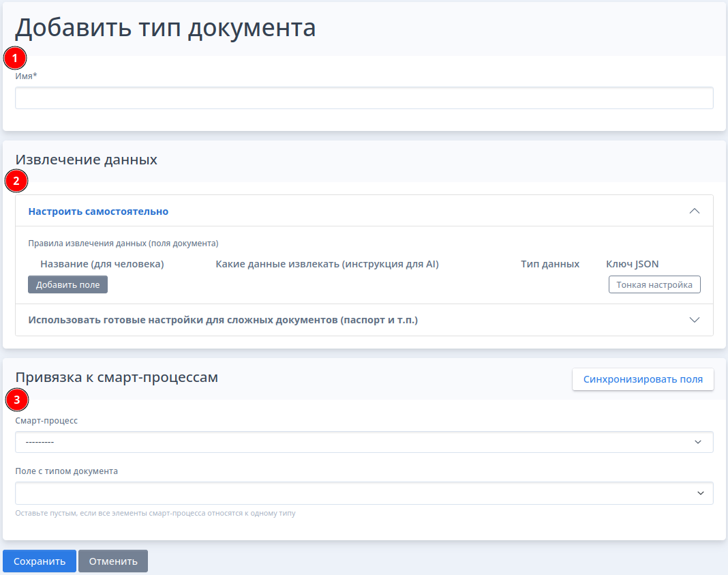Click the red number 3 marker
This screenshot has height=575, width=728.
16,400
